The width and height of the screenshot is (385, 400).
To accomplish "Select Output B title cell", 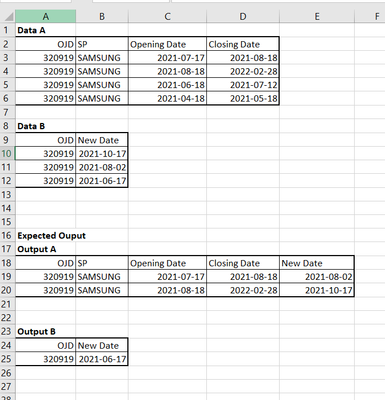I will tap(46, 332).
